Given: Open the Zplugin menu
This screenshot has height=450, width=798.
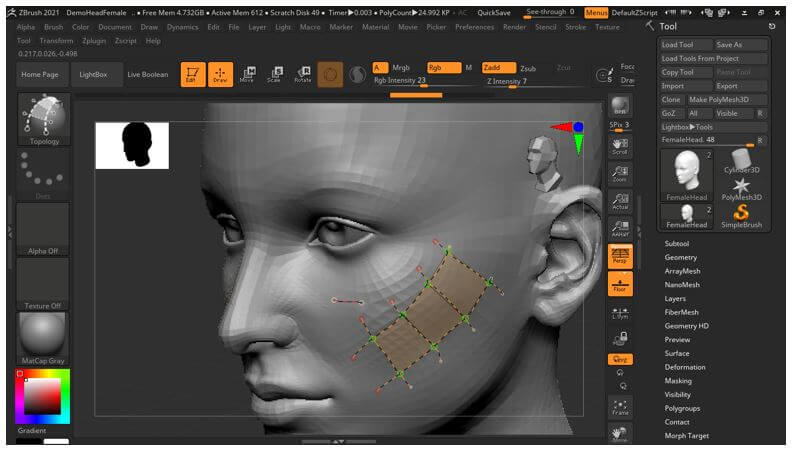Looking at the screenshot, I should pos(94,41).
